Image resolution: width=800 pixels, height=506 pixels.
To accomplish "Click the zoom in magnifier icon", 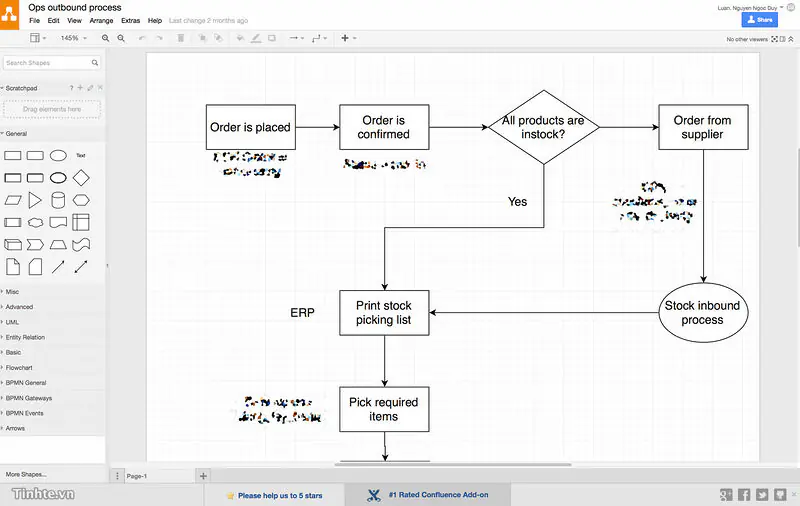I will (x=105, y=38).
